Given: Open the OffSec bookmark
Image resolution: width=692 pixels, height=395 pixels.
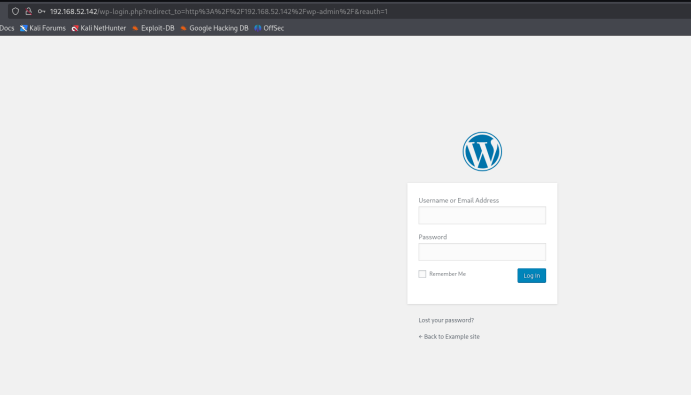Looking at the screenshot, I should click(x=269, y=28).
